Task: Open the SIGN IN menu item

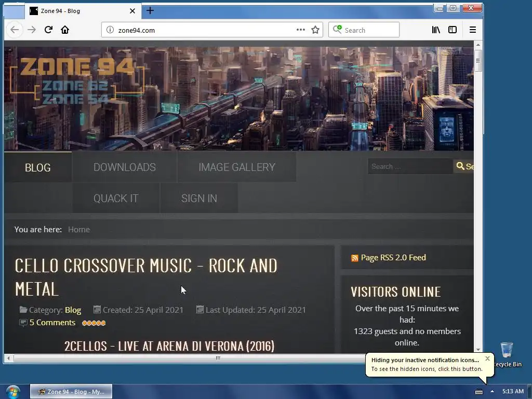Action: coord(199,198)
